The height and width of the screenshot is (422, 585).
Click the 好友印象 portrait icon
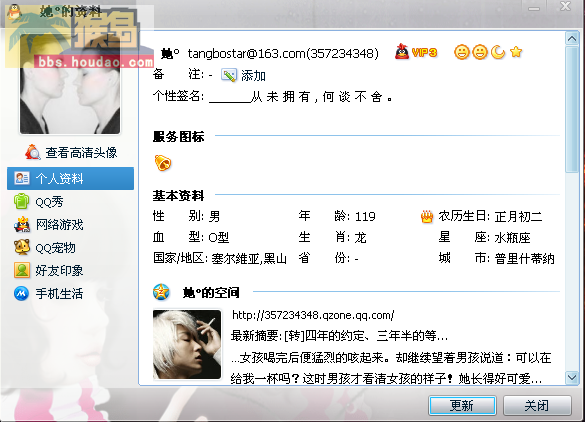point(22,270)
